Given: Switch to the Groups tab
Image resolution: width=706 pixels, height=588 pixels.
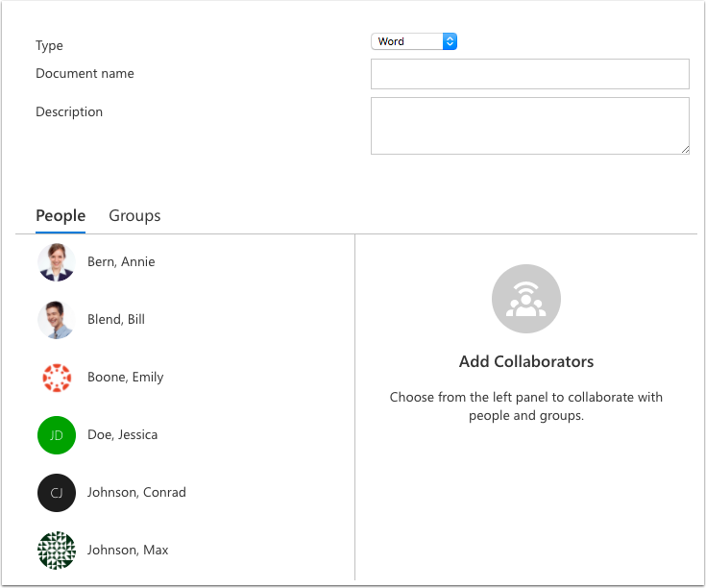Looking at the screenshot, I should click(x=134, y=215).
